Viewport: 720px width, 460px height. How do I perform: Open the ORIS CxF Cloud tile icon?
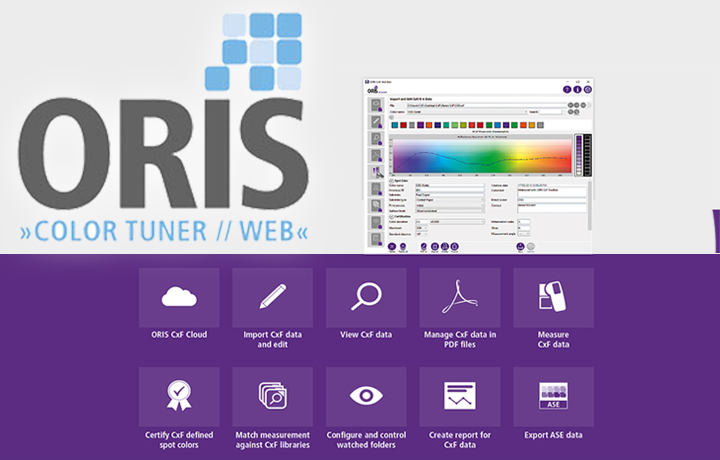(179, 297)
